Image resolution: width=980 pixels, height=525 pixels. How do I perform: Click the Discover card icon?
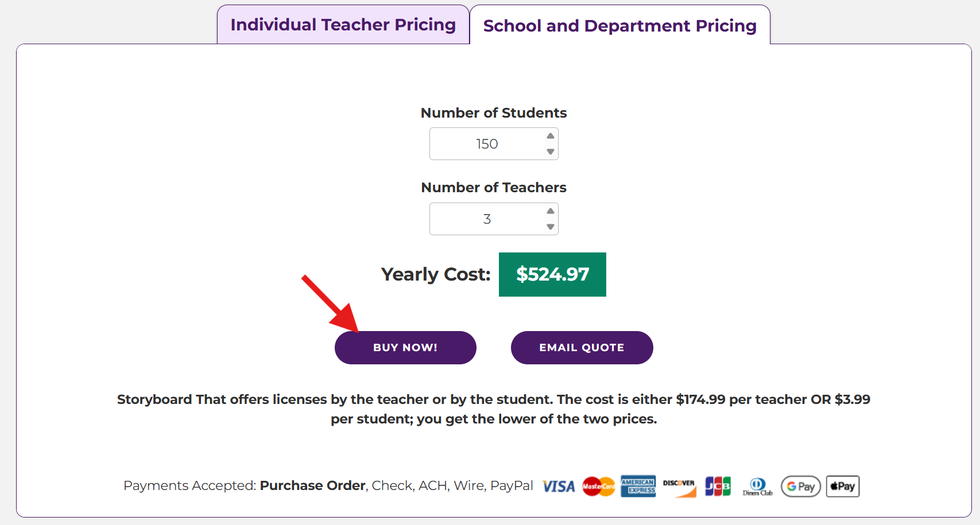679,487
